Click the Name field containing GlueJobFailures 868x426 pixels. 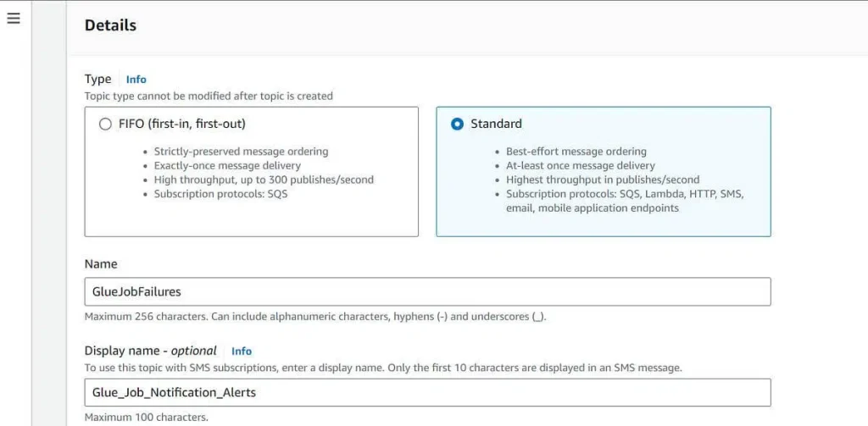pos(427,291)
